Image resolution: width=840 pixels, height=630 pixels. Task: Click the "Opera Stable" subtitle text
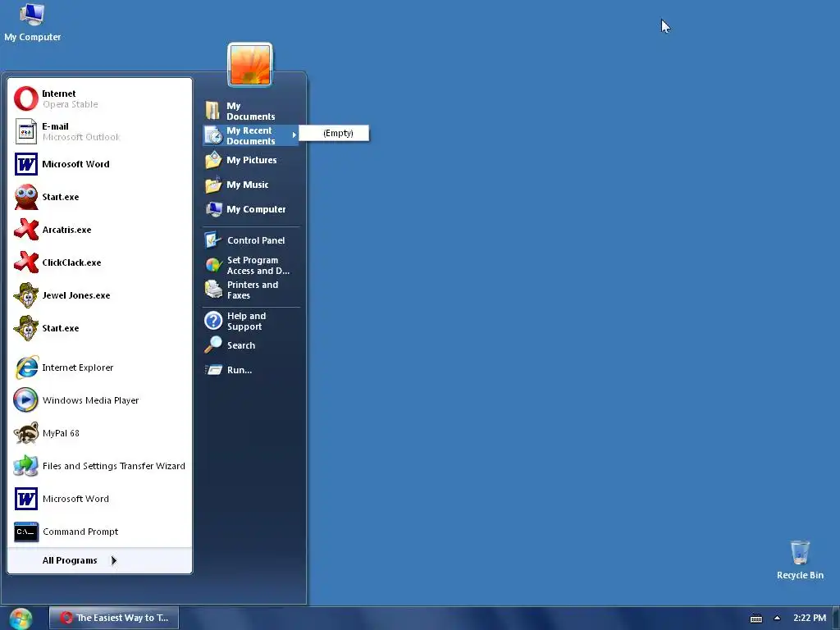coord(71,104)
